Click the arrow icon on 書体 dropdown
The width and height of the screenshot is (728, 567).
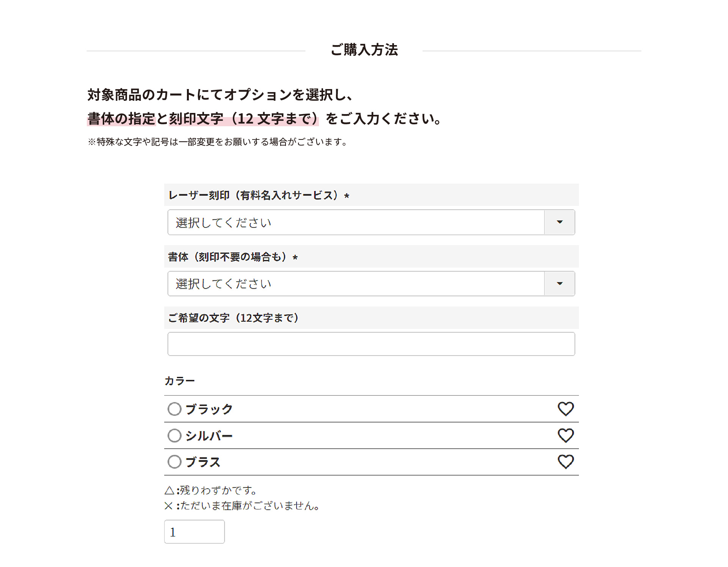point(559,283)
